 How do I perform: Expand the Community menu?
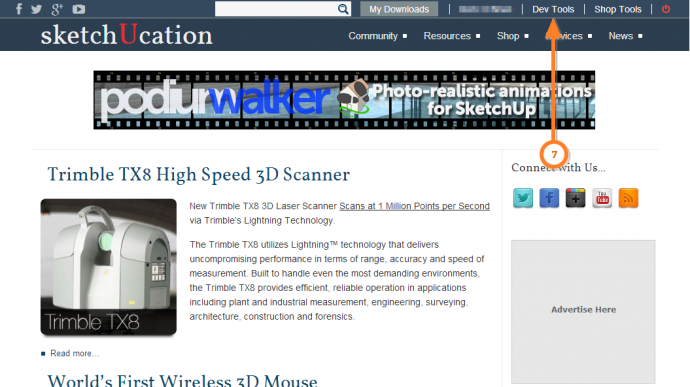coord(378,36)
